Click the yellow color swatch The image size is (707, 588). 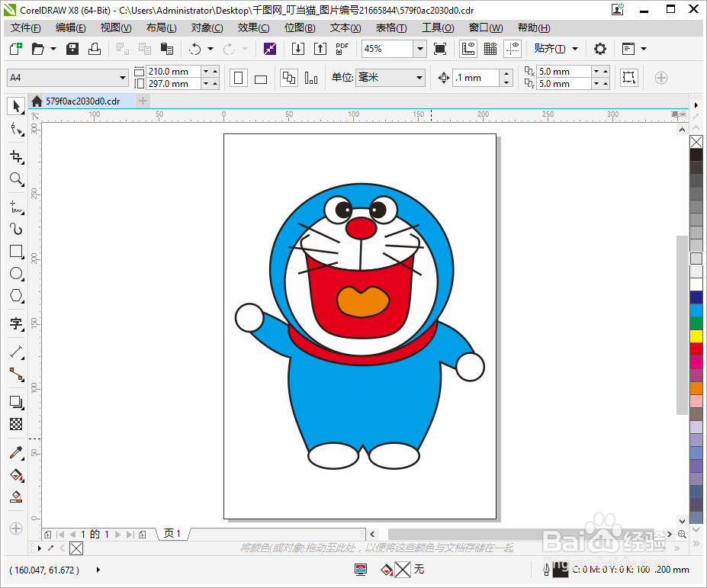click(x=696, y=336)
